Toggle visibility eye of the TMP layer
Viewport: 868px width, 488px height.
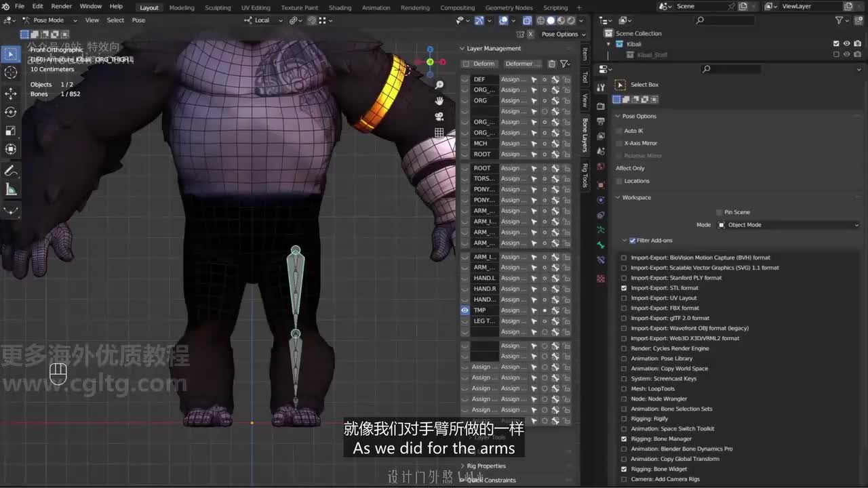[x=465, y=310]
